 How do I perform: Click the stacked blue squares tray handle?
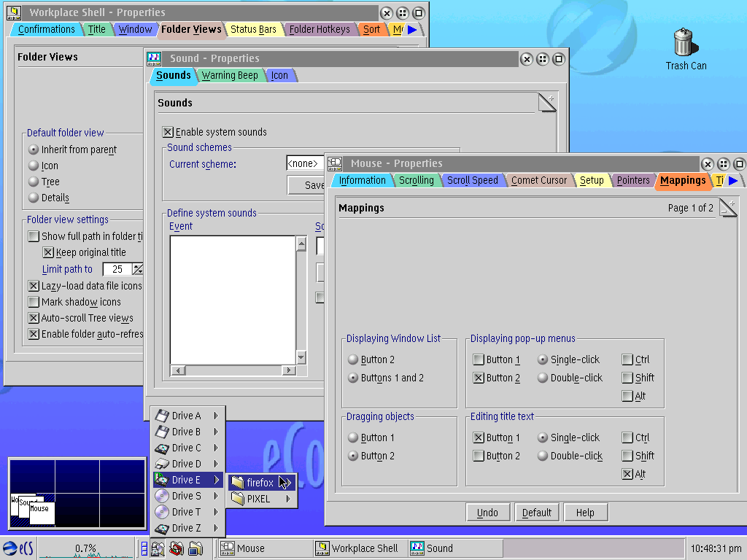pos(144,548)
